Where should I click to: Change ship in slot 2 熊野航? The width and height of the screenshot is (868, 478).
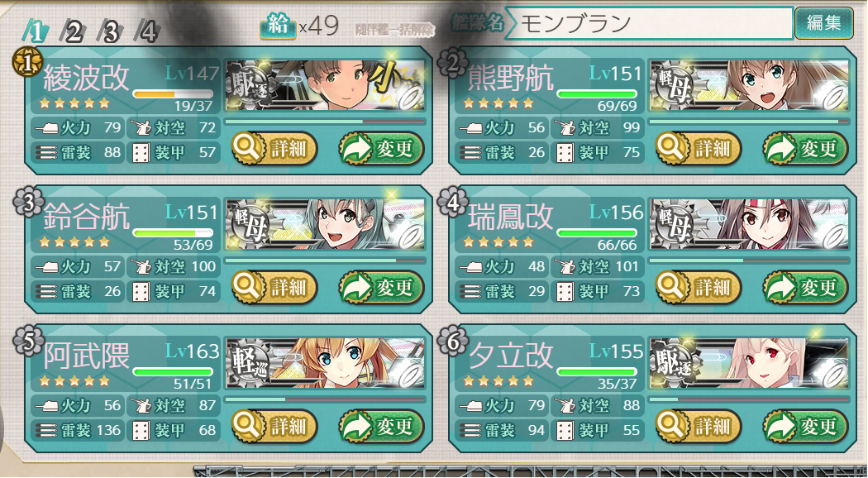tap(805, 148)
